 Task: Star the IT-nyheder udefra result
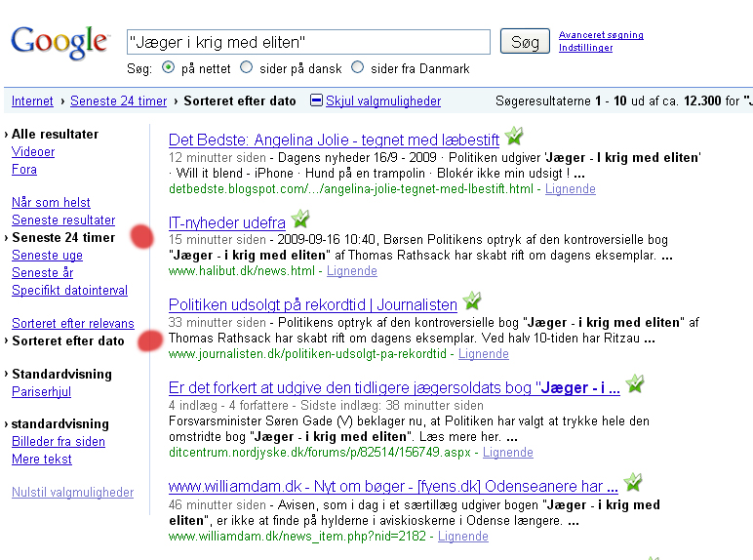click(x=300, y=219)
